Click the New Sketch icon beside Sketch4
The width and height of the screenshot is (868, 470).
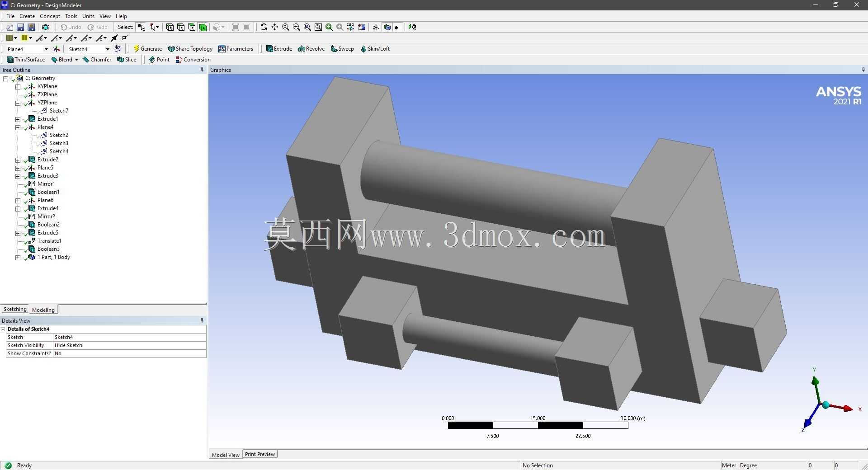coord(118,49)
